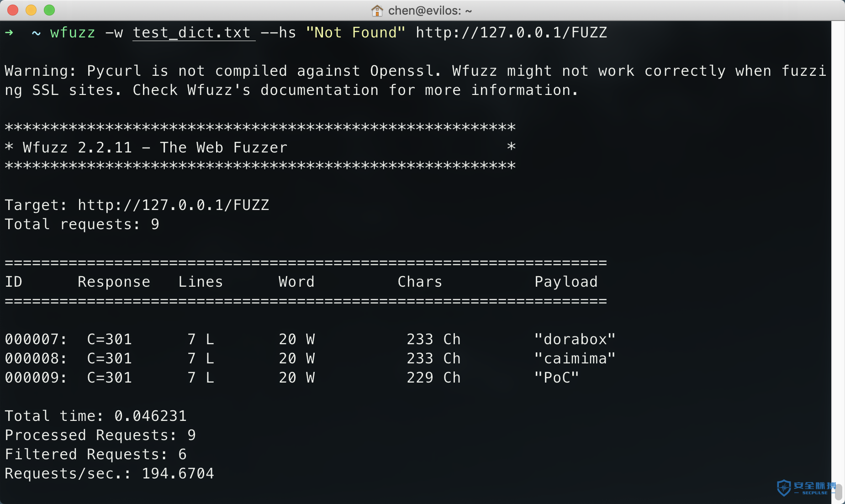Click the Response column header

point(114,282)
